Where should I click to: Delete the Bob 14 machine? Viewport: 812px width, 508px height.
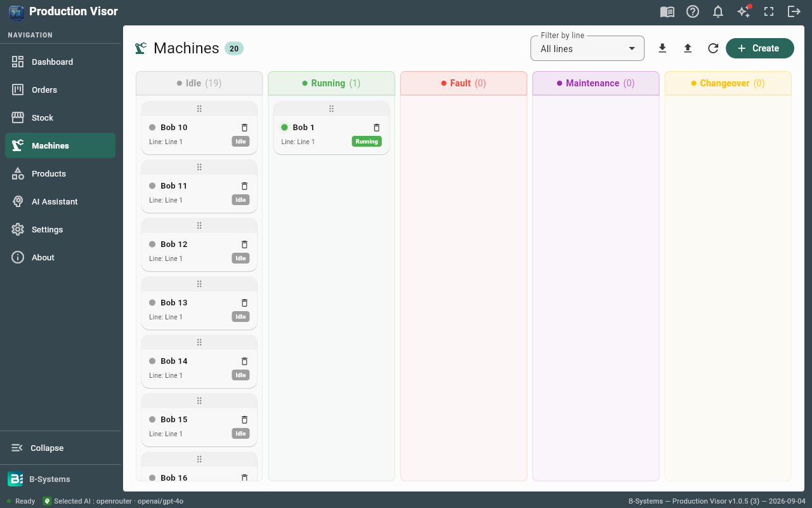244,361
